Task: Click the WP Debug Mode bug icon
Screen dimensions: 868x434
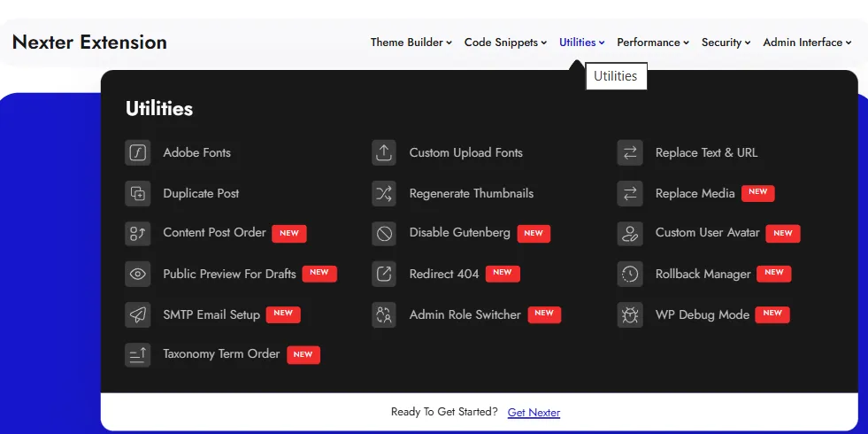Action: (x=630, y=314)
